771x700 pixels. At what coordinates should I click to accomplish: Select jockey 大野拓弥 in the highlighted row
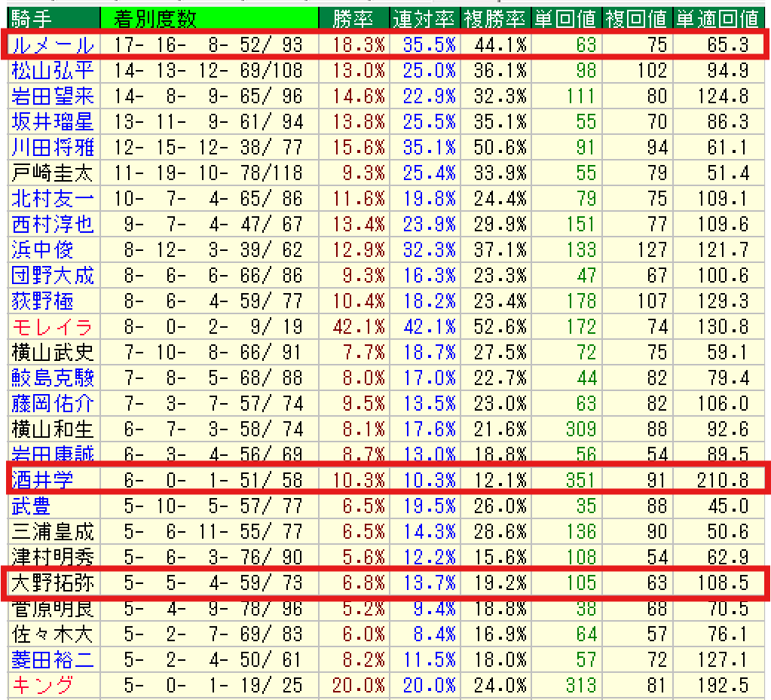coord(53,582)
